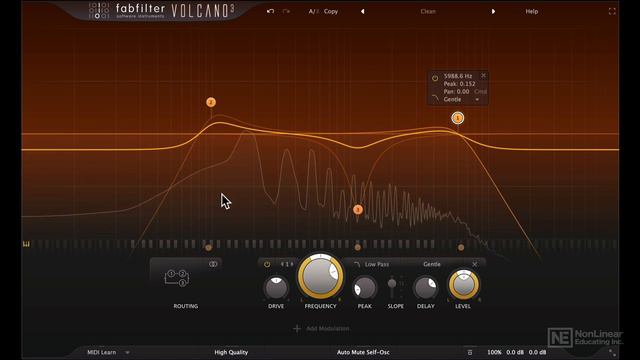Adjust the Delay knob
This screenshot has height=360, width=640.
[x=426, y=288]
